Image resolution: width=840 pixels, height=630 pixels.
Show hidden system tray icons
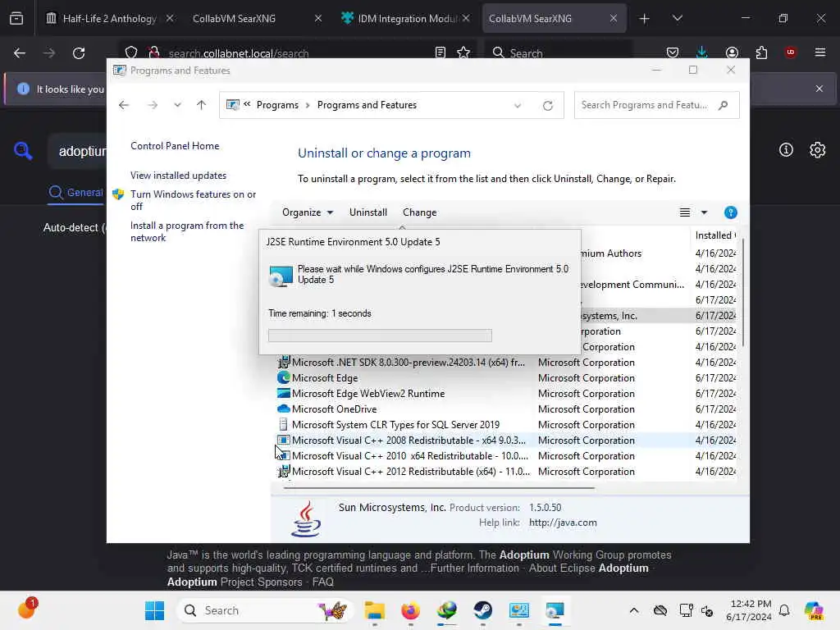(x=634, y=610)
